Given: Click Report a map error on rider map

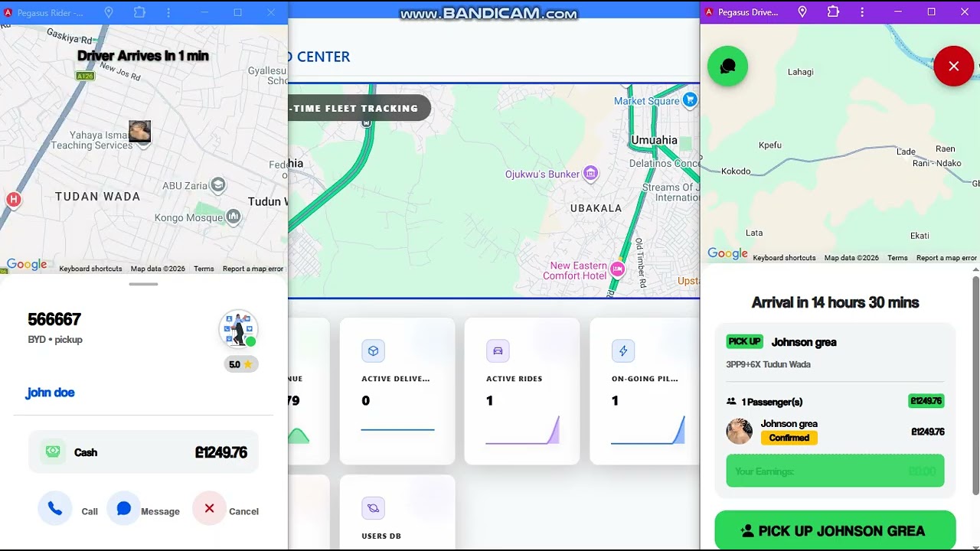Looking at the screenshot, I should (253, 269).
